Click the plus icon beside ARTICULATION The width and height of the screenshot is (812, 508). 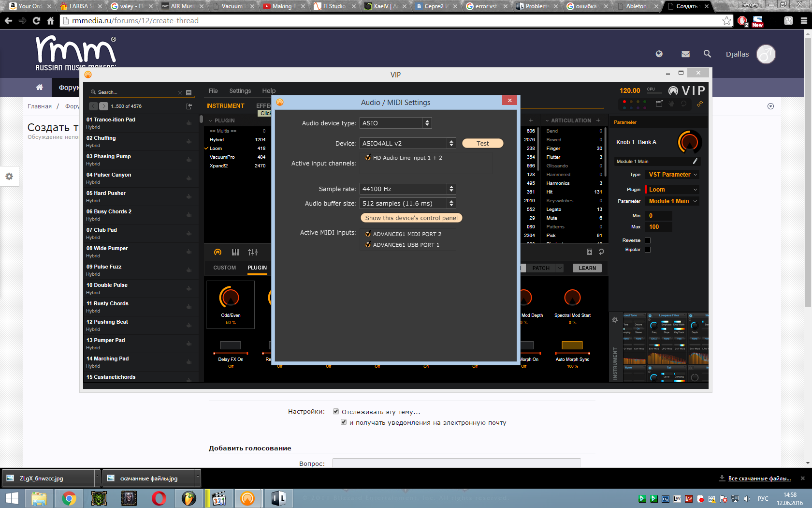tap(598, 120)
